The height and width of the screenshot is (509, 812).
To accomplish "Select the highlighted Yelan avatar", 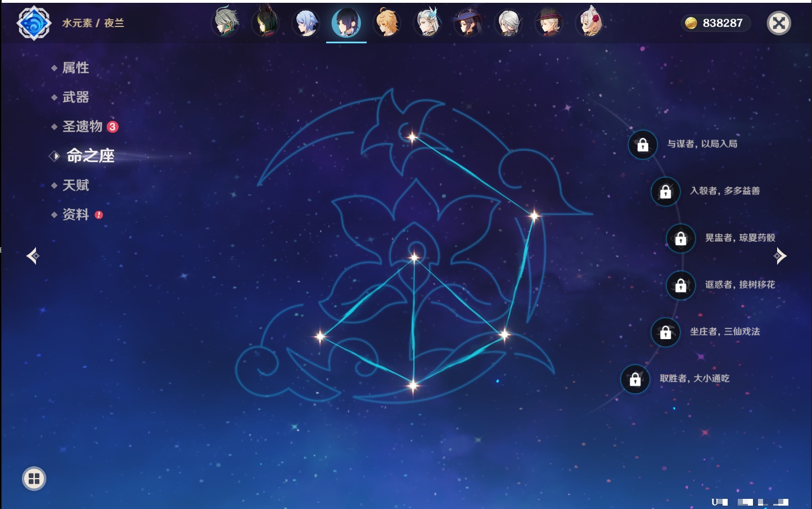I will pyautogui.click(x=346, y=22).
